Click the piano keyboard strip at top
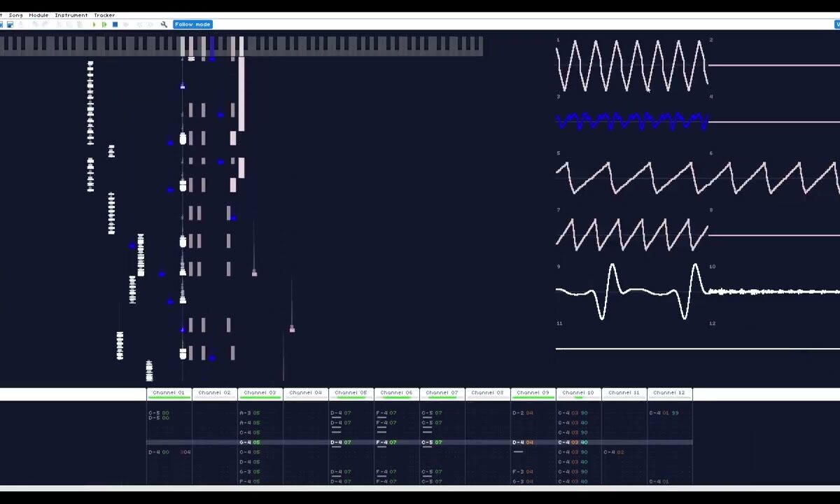This screenshot has width=840, height=504. 241,45
